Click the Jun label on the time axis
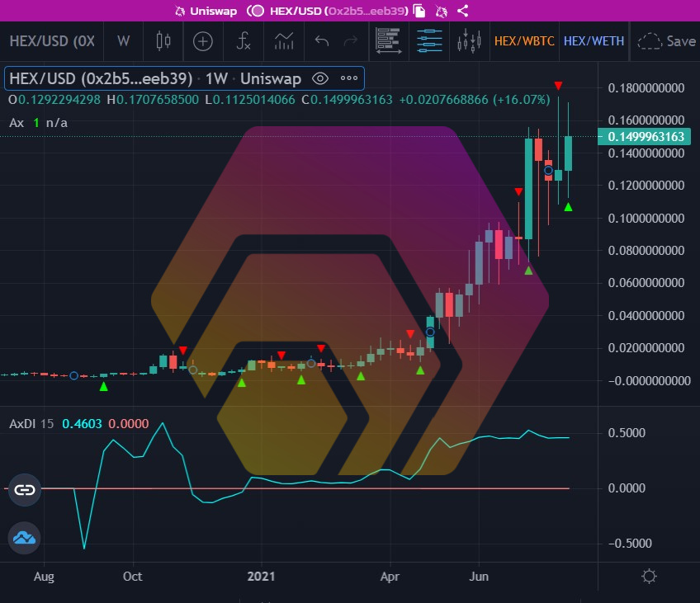 pyautogui.click(x=479, y=577)
